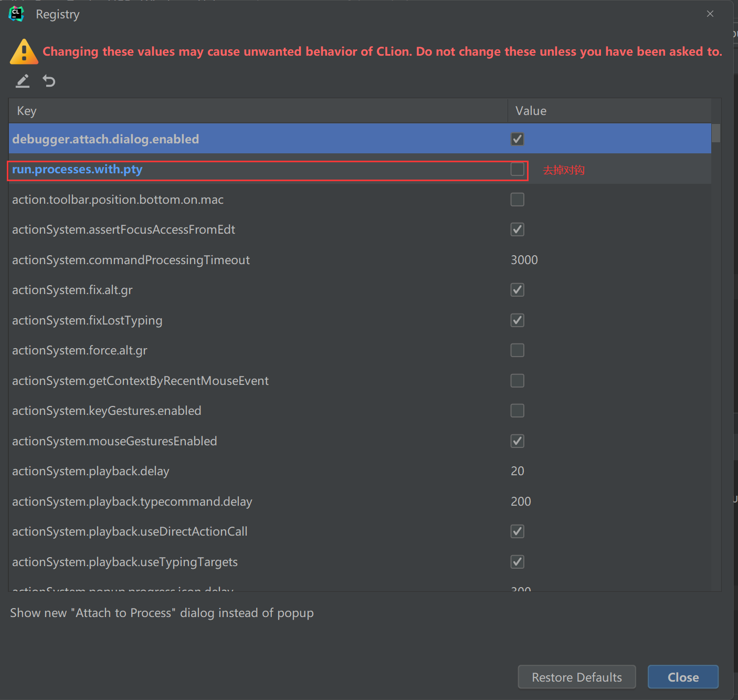Click the yellow warning triangle icon
Viewport: 738px width, 700px height.
click(x=24, y=51)
